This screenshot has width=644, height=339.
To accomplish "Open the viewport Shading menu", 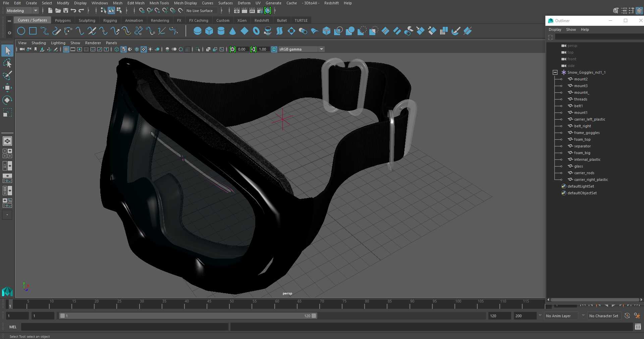I will [x=39, y=43].
